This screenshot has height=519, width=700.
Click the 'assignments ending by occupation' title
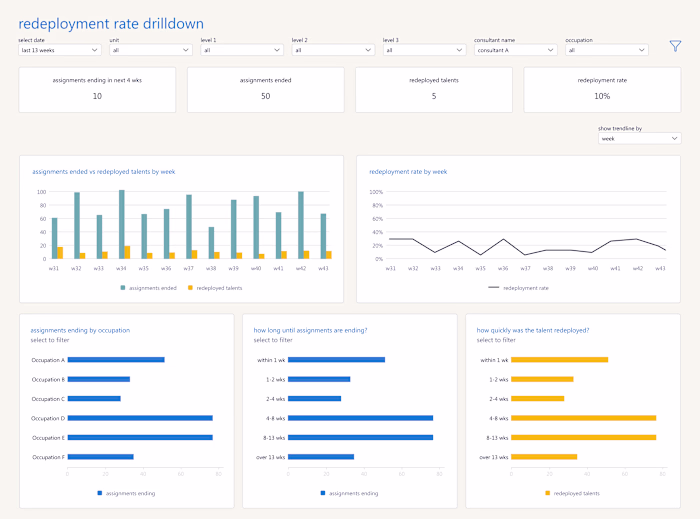pyautogui.click(x=80, y=330)
